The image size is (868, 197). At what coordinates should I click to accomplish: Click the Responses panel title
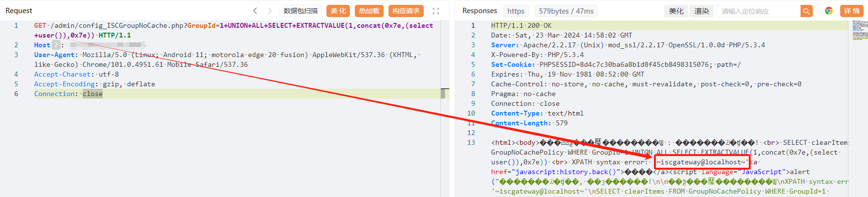coord(479,11)
